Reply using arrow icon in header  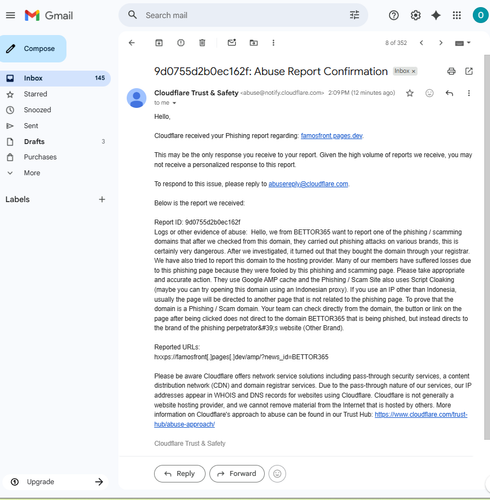coord(449,93)
